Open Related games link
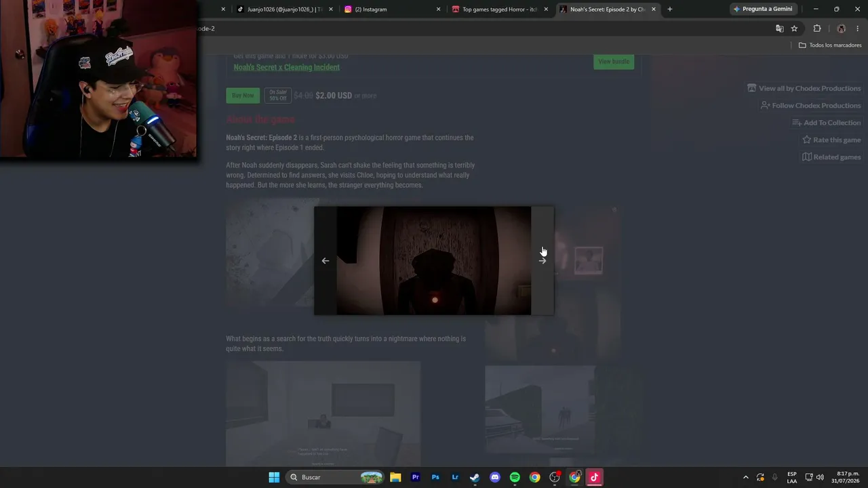The image size is (868, 488). pyautogui.click(x=831, y=157)
